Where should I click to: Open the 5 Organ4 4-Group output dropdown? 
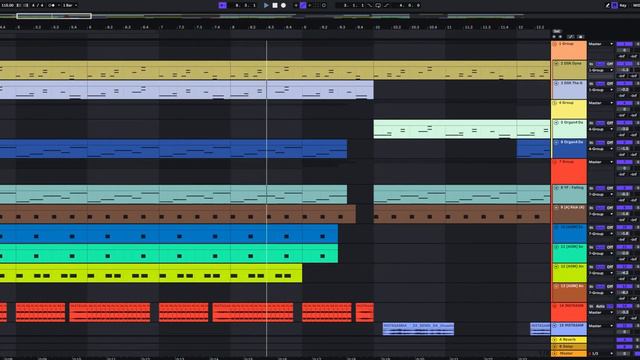[601, 129]
